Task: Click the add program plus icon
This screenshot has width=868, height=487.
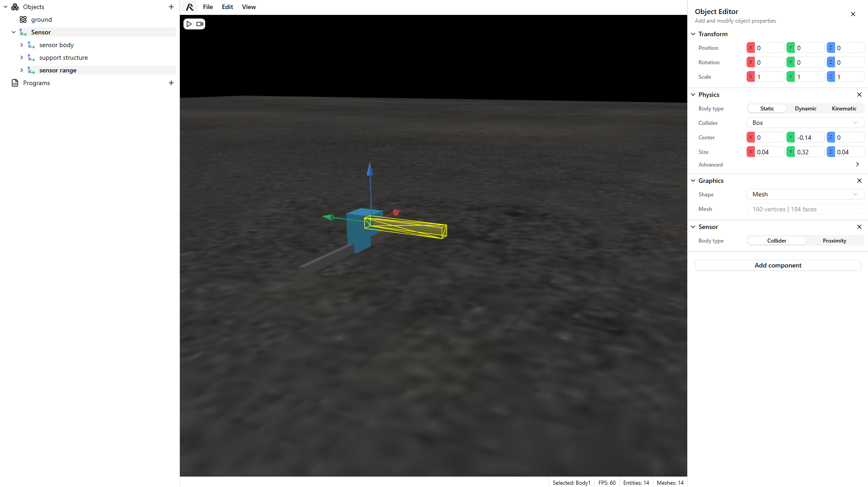Action: [171, 83]
